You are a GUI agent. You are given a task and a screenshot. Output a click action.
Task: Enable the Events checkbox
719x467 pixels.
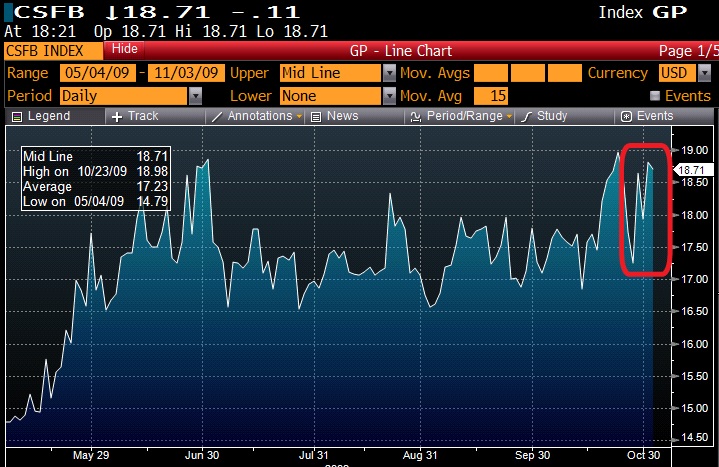coord(655,96)
